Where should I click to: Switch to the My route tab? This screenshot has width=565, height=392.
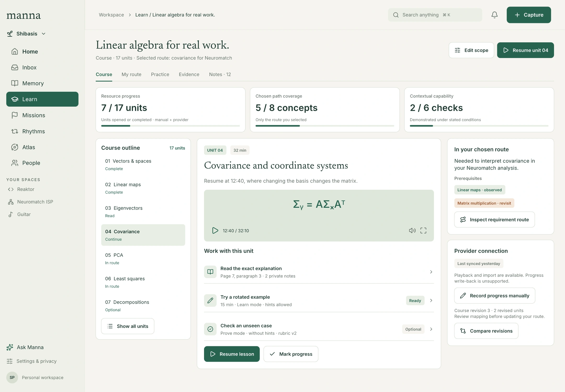[132, 74]
